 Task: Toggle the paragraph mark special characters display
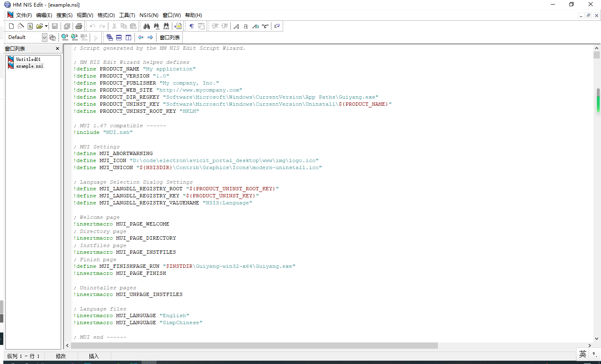pos(192,26)
